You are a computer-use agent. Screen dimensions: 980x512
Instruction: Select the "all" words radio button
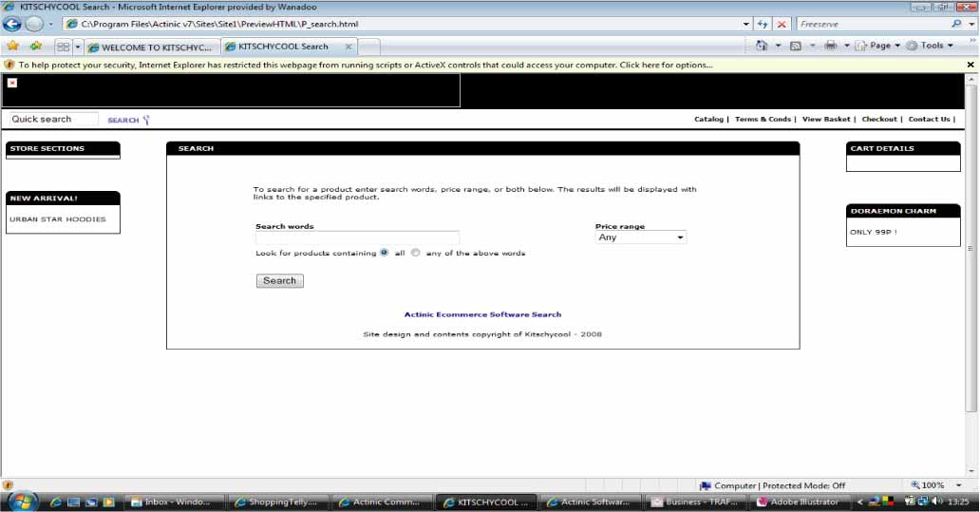384,253
